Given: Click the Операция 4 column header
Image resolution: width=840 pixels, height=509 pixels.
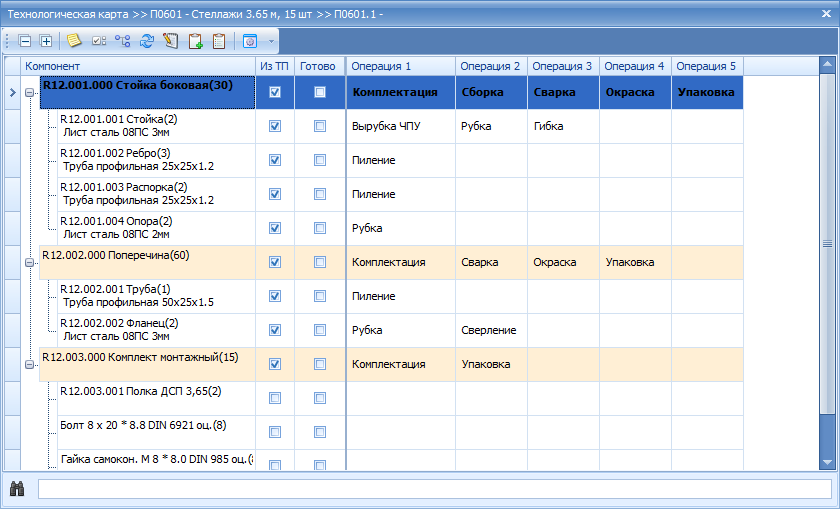Looking at the screenshot, I should (635, 66).
